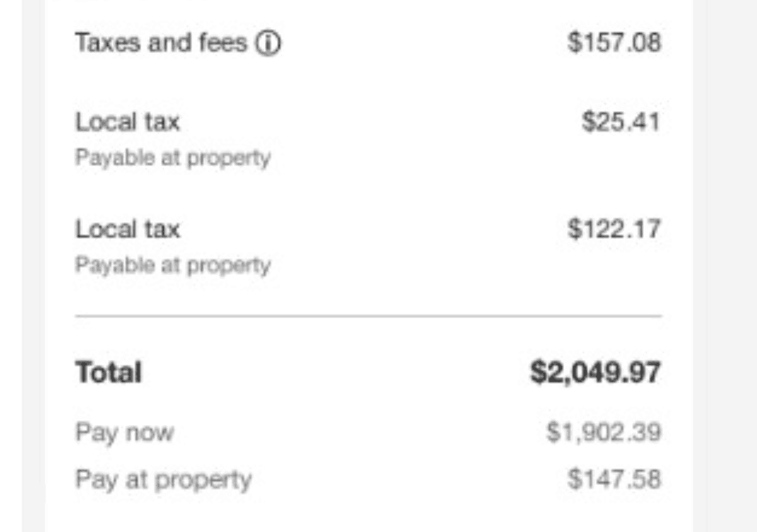This screenshot has height=532, width=757.
Task: Select the $2,049.97 total amount
Action: pyautogui.click(x=595, y=372)
